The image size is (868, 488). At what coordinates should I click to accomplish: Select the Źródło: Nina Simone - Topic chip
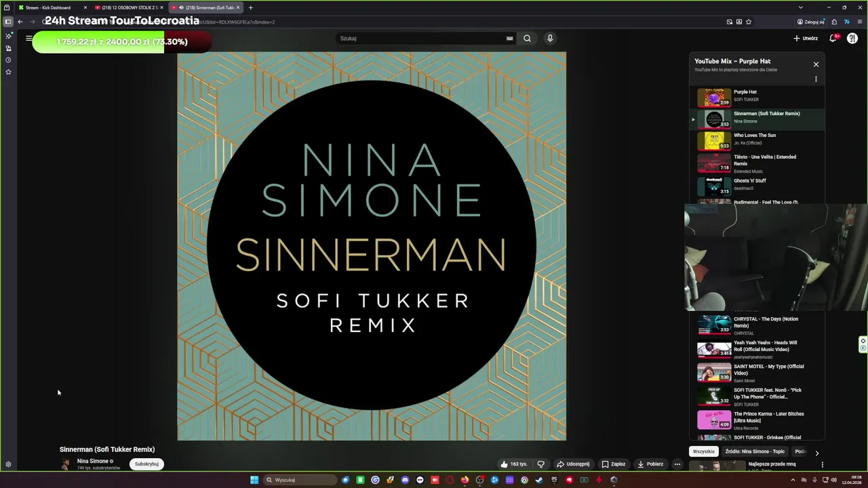(x=755, y=451)
